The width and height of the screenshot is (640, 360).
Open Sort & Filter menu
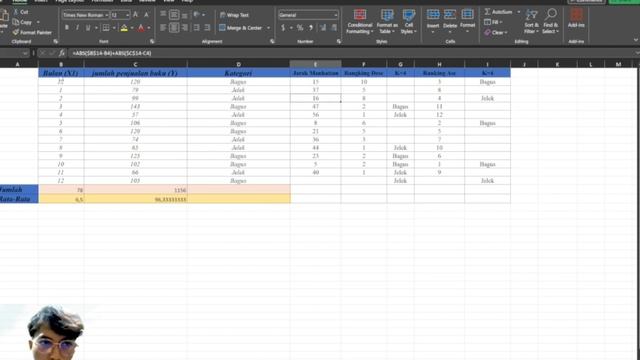pyautogui.click(x=531, y=21)
